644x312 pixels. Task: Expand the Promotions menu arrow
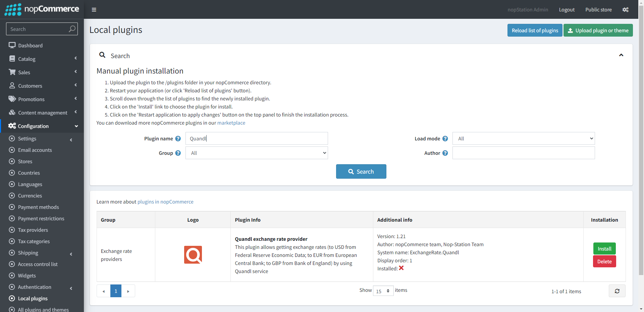76,98
